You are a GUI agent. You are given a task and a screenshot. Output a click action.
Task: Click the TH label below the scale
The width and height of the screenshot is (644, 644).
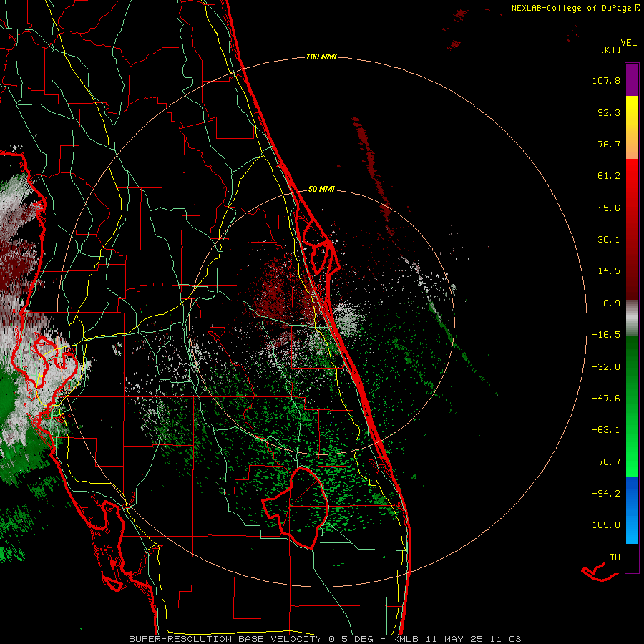coord(615,557)
